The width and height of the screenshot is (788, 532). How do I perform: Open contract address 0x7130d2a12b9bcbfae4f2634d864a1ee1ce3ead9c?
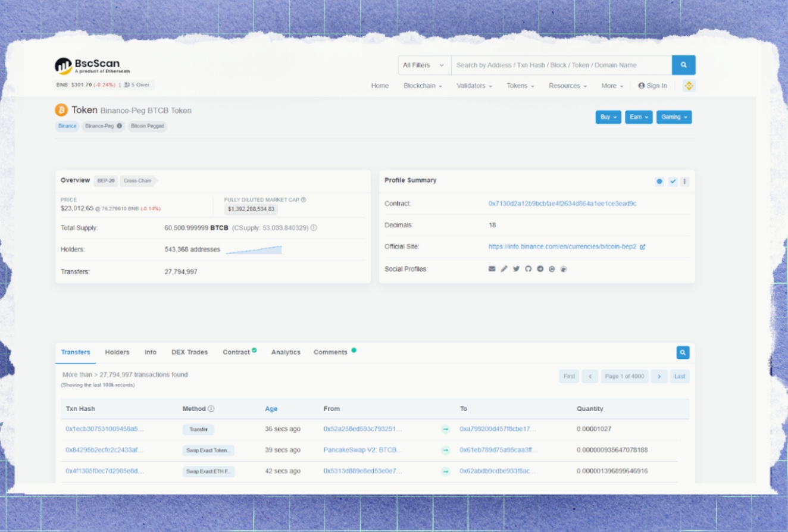pyautogui.click(x=562, y=204)
